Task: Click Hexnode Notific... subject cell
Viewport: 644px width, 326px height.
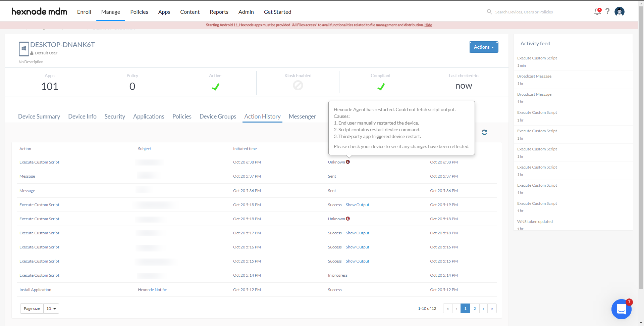Action: [x=154, y=290]
